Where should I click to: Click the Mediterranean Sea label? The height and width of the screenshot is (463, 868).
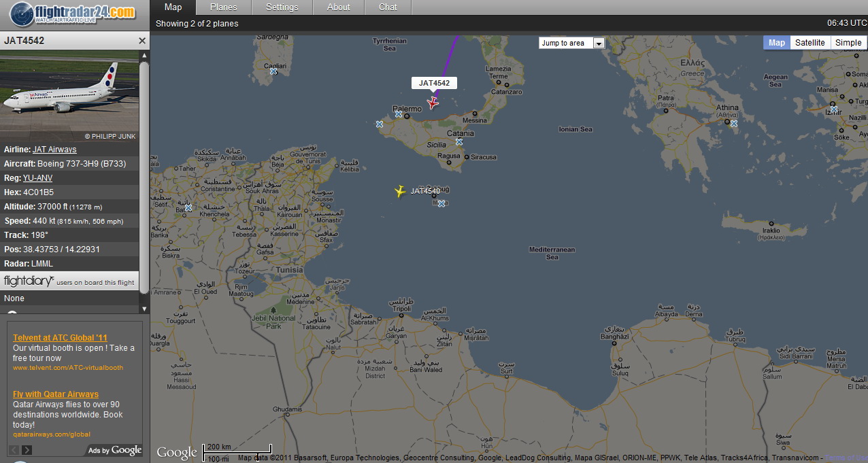(552, 254)
